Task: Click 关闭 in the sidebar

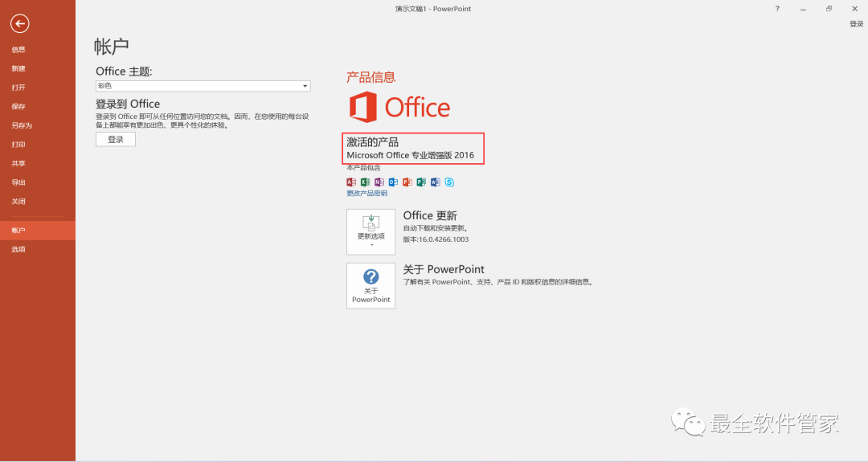Action: (38, 202)
